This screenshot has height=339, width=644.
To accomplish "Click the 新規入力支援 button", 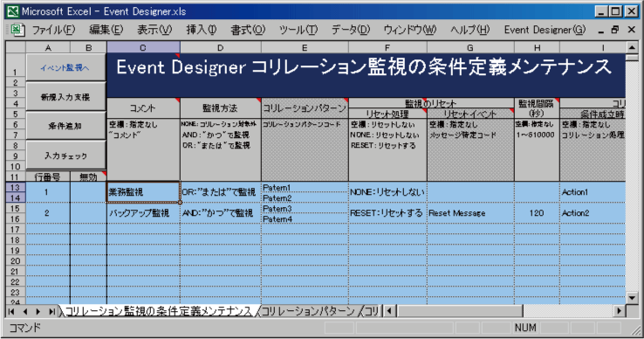I will pyautogui.click(x=65, y=97).
